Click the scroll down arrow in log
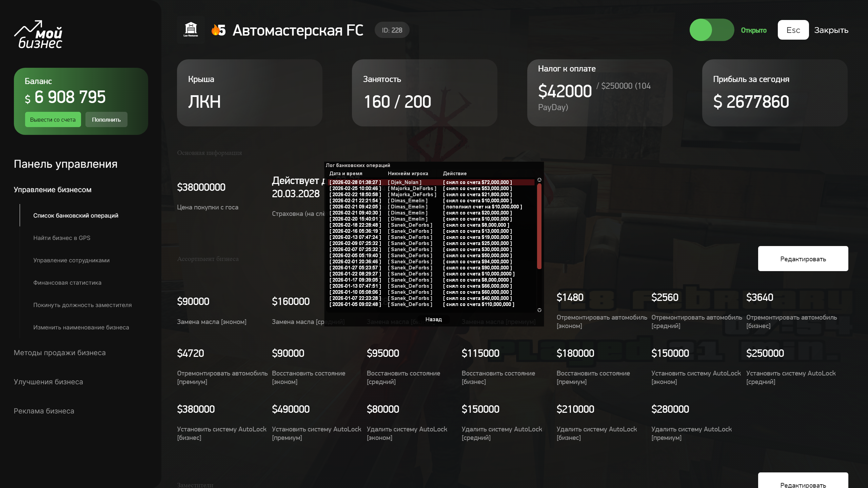 (x=539, y=310)
